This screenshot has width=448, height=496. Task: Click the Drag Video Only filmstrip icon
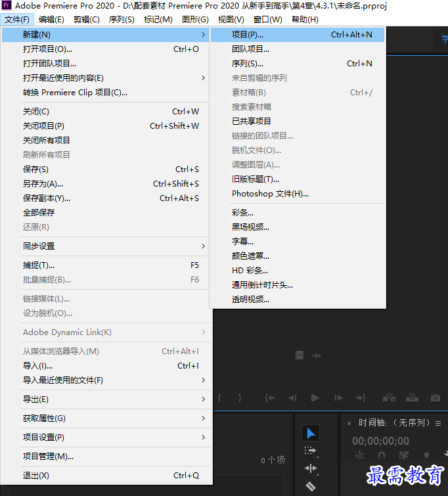300,355
